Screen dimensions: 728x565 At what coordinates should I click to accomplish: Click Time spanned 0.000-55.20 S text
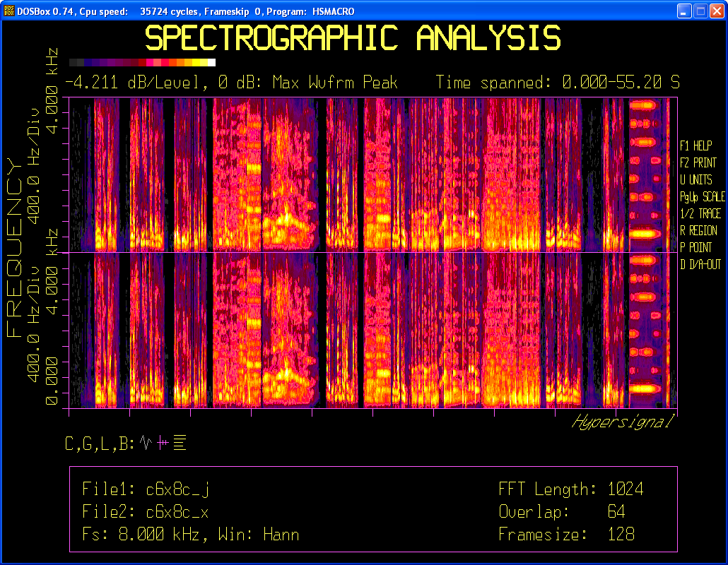point(558,83)
